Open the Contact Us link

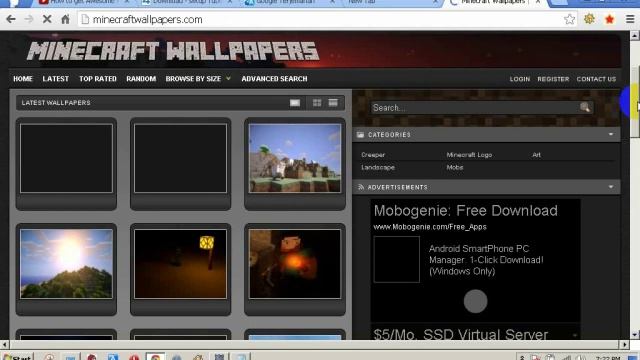[596, 79]
